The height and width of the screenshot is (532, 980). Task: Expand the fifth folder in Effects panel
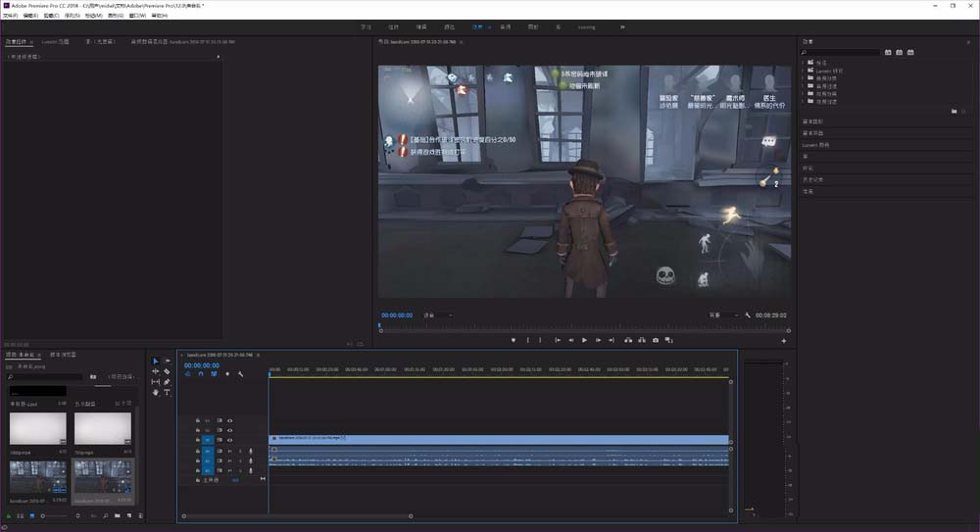(804, 93)
